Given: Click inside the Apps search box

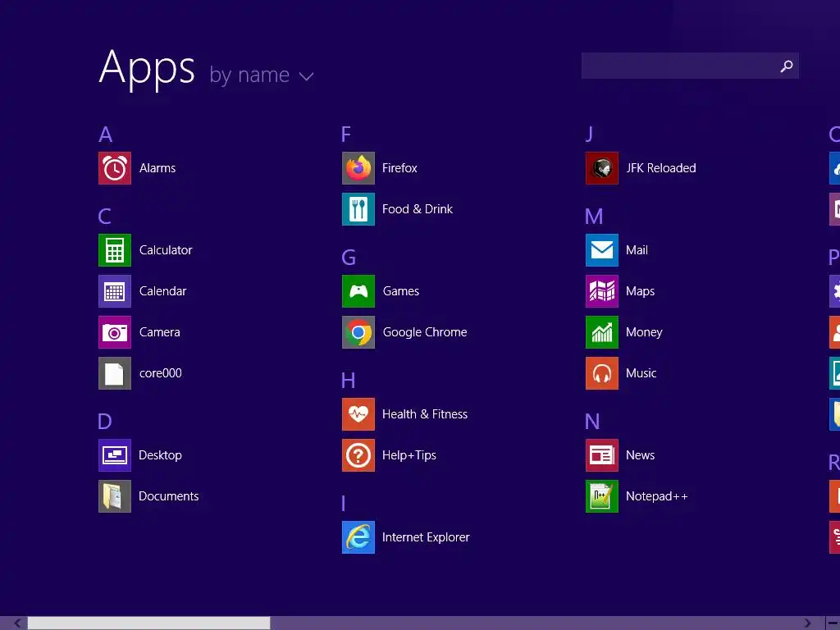Looking at the screenshot, I should (x=690, y=66).
